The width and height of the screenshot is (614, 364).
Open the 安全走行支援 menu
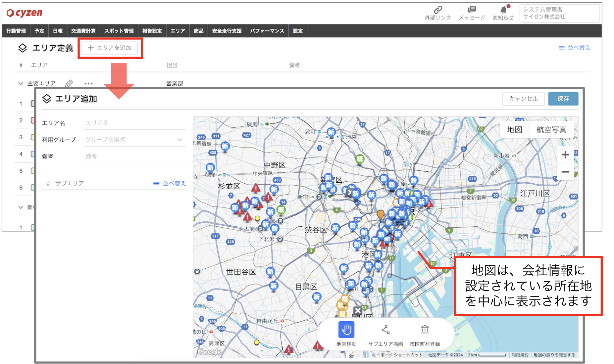pos(227,31)
